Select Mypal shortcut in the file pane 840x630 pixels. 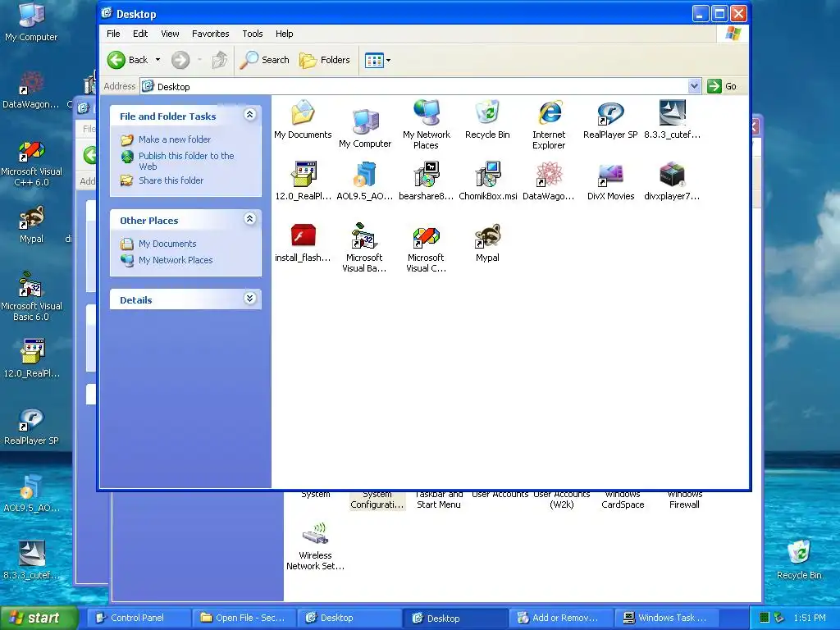click(x=487, y=243)
